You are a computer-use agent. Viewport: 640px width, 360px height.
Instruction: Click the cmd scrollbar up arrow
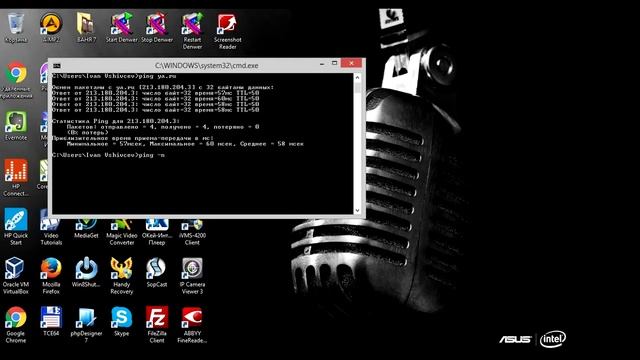tap(358, 77)
